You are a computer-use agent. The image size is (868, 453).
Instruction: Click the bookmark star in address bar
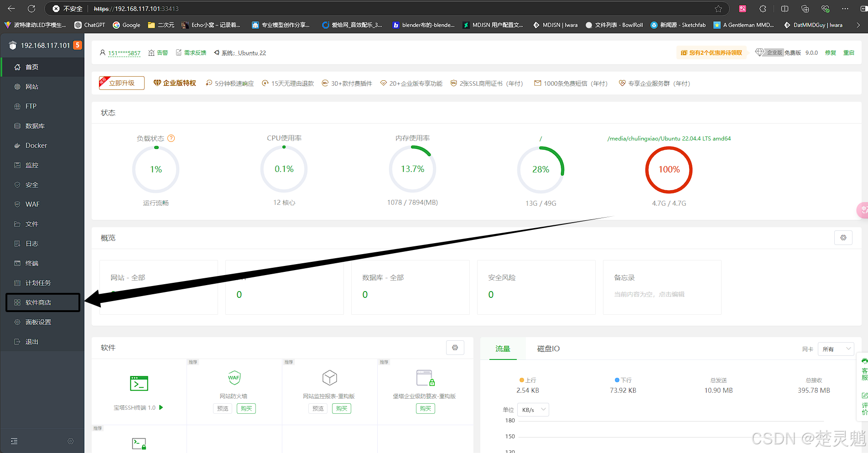718,9
